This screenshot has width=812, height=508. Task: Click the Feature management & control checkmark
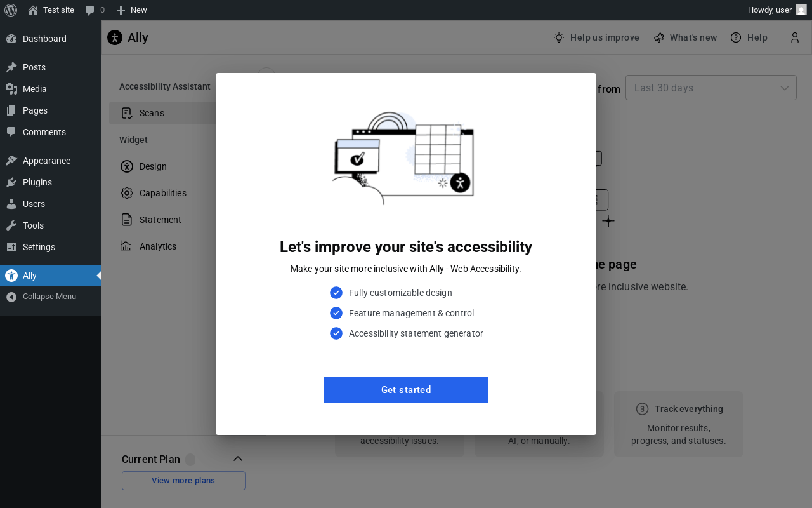336,313
